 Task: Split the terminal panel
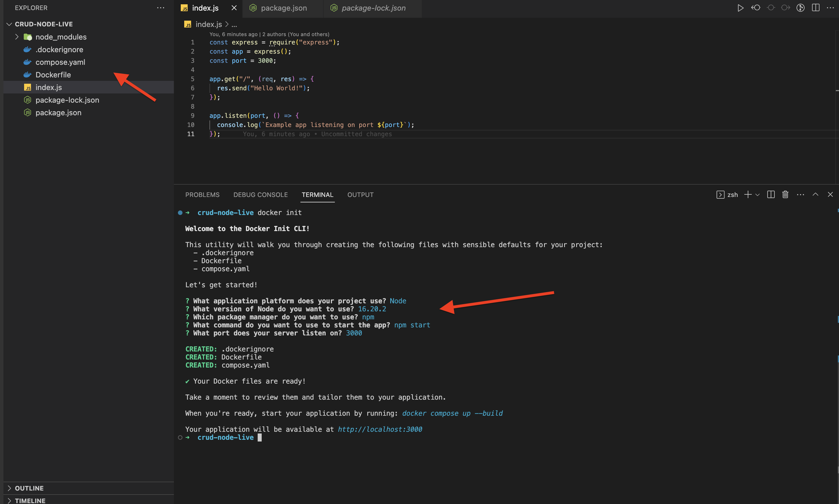click(x=770, y=195)
